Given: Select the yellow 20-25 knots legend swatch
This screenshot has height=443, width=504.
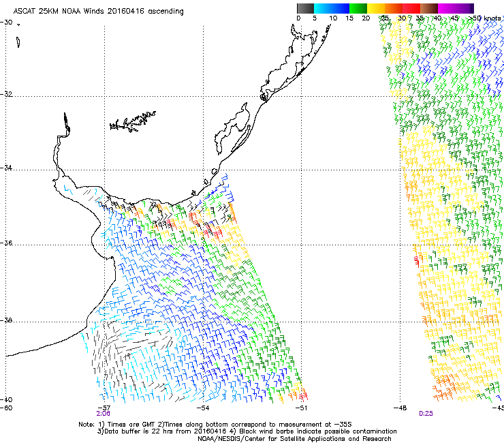Looking at the screenshot, I should point(376,8).
